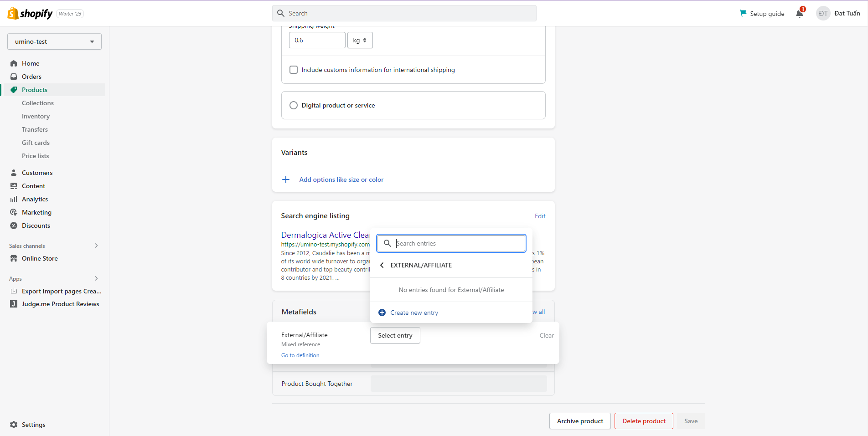
Task: Click the Analytics bar chart icon
Action: pyautogui.click(x=14, y=199)
